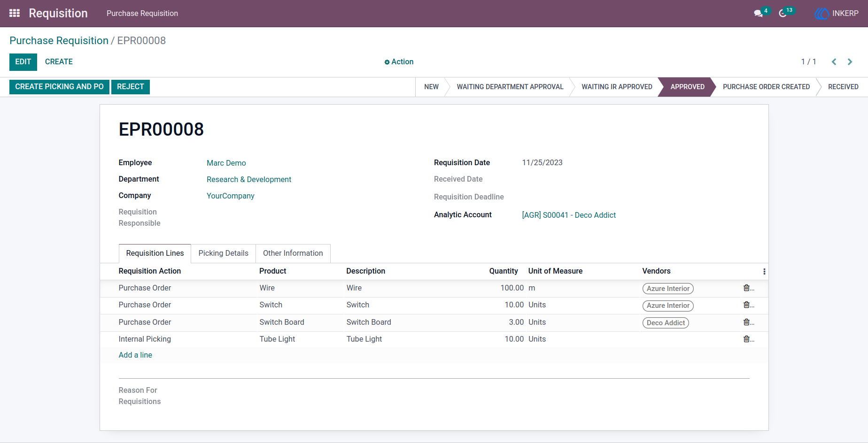Click the Requisition app title
This screenshot has width=868, height=443.
(x=58, y=13)
